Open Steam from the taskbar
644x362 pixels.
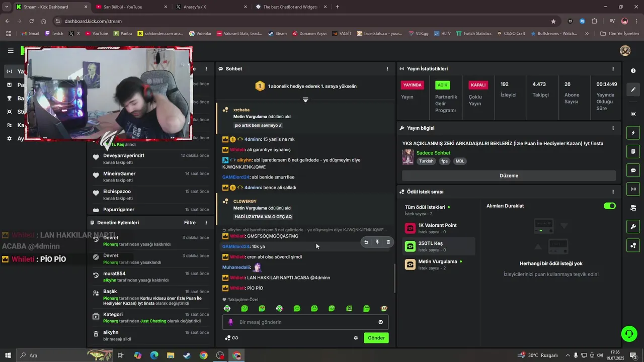pyautogui.click(x=187, y=355)
